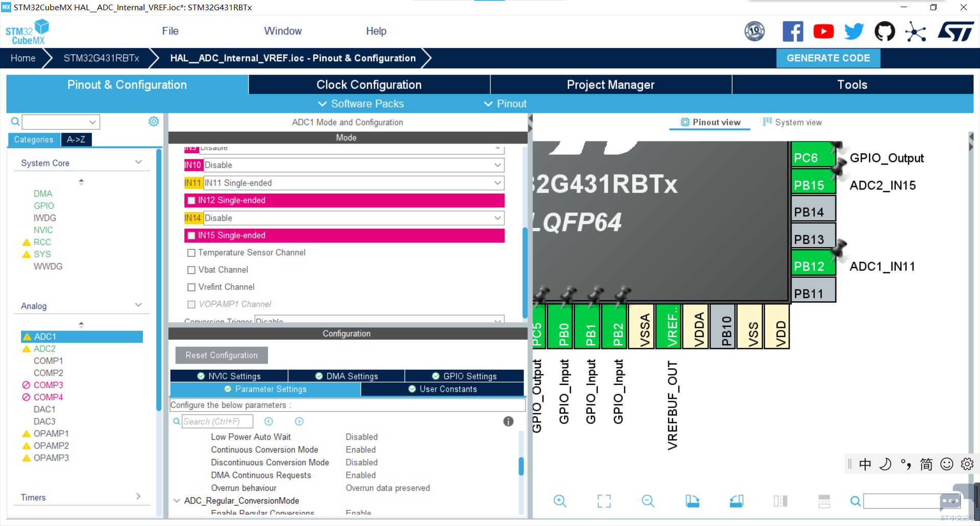Open the NVIC Settings tab

pyautogui.click(x=229, y=376)
